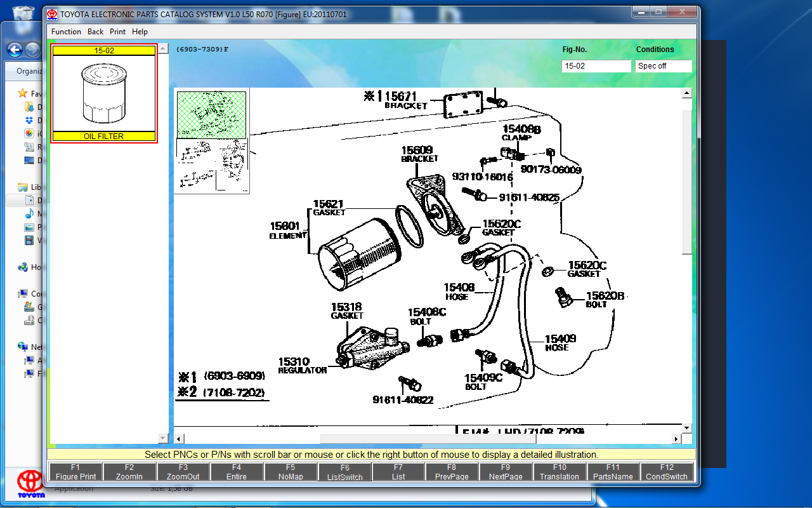Click thumbnail list scroll down arrow
This screenshot has height=508, width=812.
coord(163,438)
